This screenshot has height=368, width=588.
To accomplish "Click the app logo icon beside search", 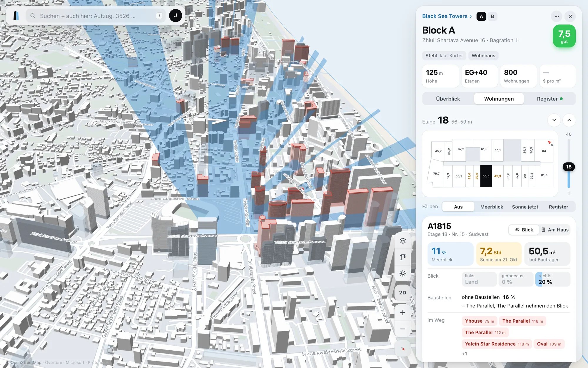I will (16, 16).
